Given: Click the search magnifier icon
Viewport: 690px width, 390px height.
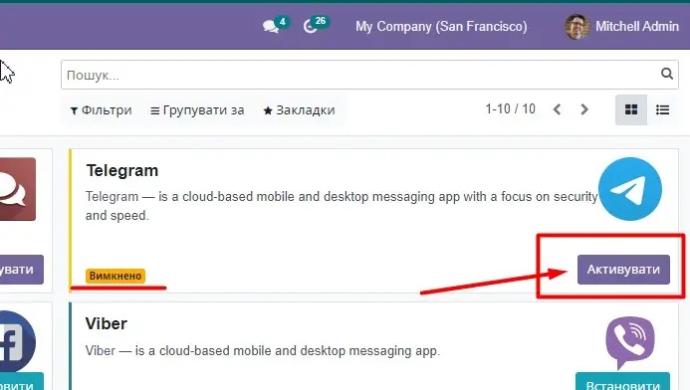Looking at the screenshot, I should (667, 74).
